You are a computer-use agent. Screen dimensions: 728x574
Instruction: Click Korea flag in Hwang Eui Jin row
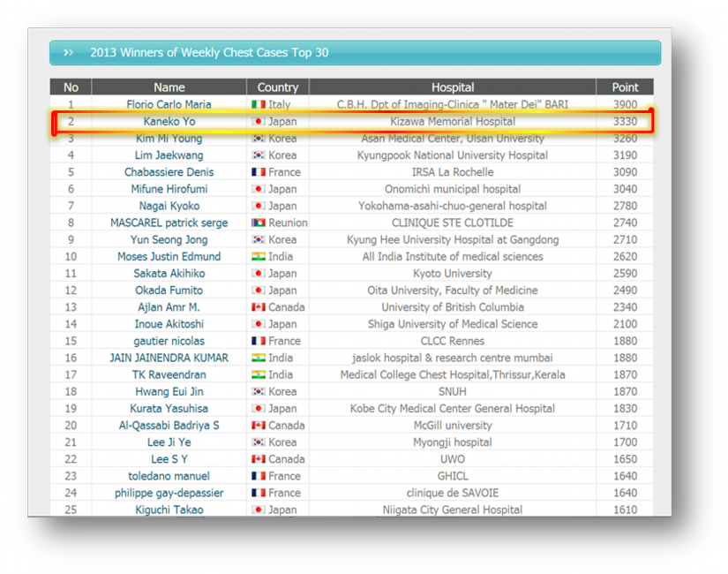point(259,392)
